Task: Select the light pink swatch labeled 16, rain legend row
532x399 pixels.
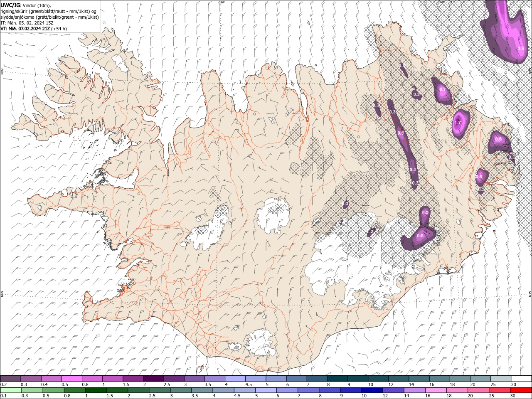Action: [x=436, y=390]
